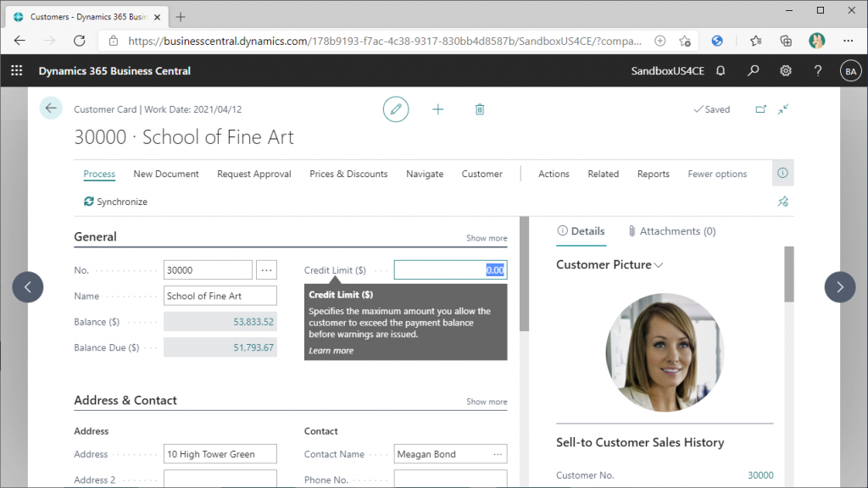Collapse the Address & Contact section header

coord(125,400)
